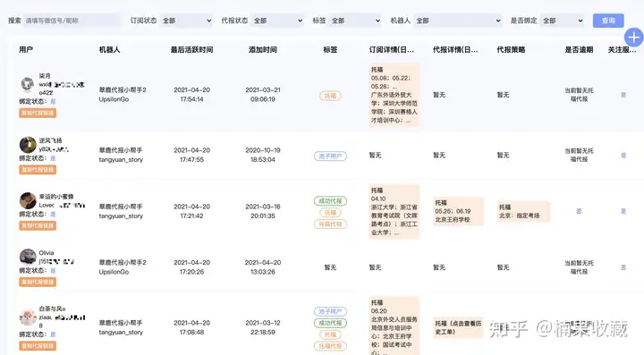Click 池子用户 tag in 逆风飞扬 row
The height and width of the screenshot is (355, 644).
pos(330,156)
